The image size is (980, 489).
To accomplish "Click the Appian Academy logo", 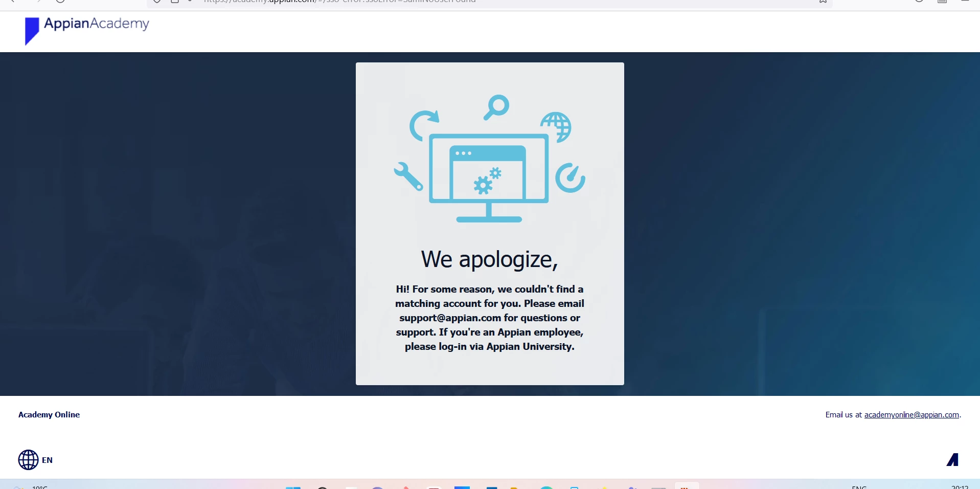I will [x=87, y=30].
